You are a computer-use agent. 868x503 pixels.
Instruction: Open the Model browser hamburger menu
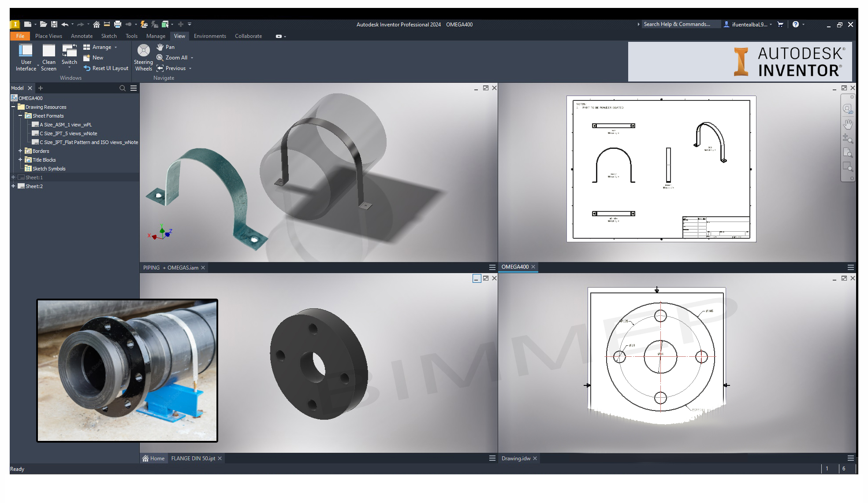[x=134, y=89]
